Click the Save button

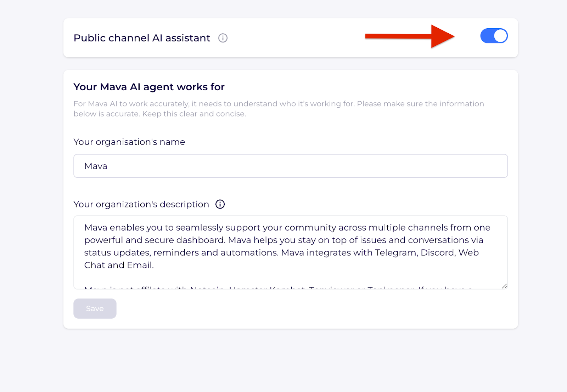point(95,308)
